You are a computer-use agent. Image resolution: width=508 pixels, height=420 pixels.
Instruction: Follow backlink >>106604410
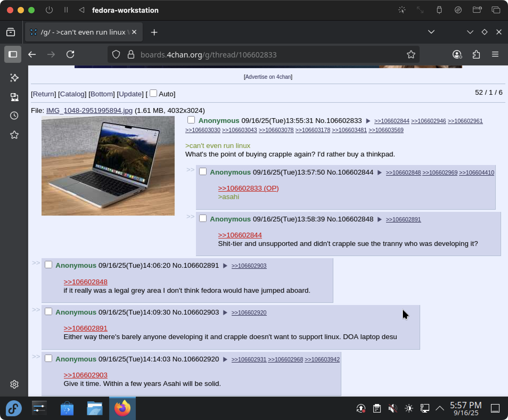click(477, 172)
